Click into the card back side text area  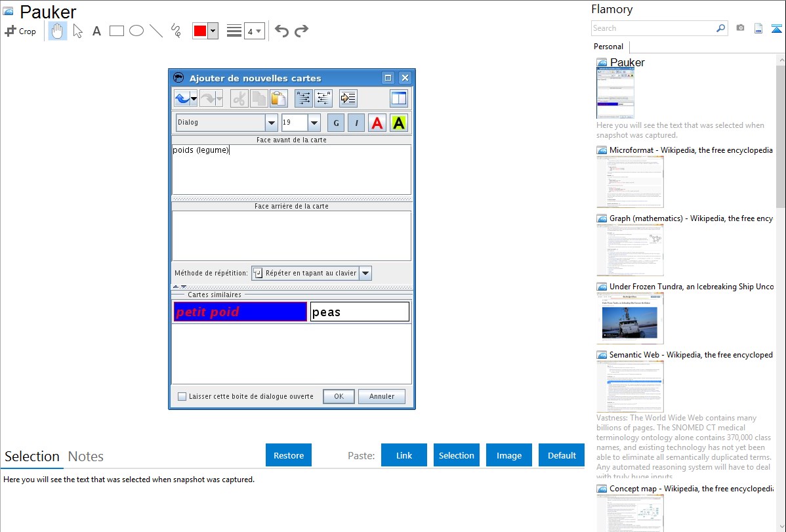[x=292, y=235]
